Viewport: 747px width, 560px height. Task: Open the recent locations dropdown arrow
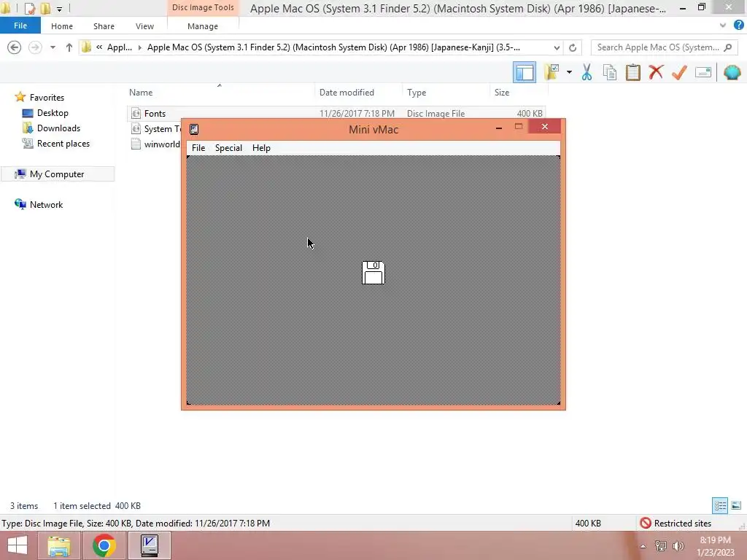coord(53,47)
